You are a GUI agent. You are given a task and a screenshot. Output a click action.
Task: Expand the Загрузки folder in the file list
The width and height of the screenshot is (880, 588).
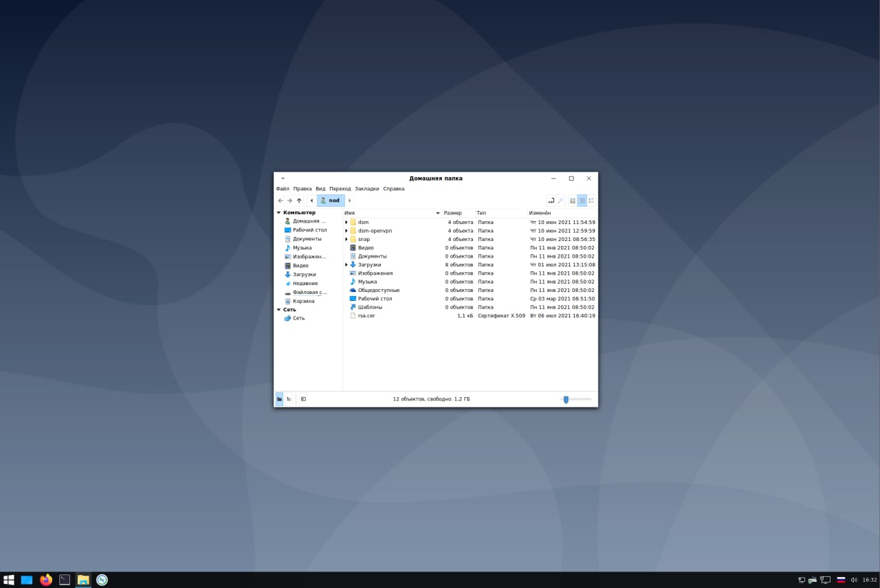346,264
